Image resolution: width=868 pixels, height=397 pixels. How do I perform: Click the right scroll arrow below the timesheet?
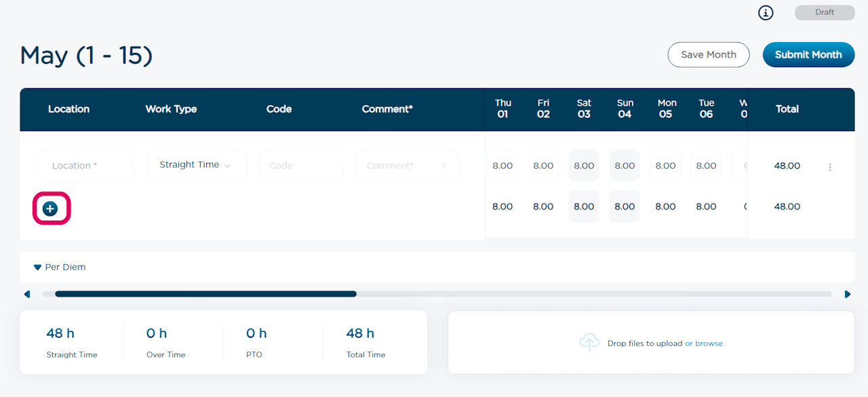click(x=848, y=293)
